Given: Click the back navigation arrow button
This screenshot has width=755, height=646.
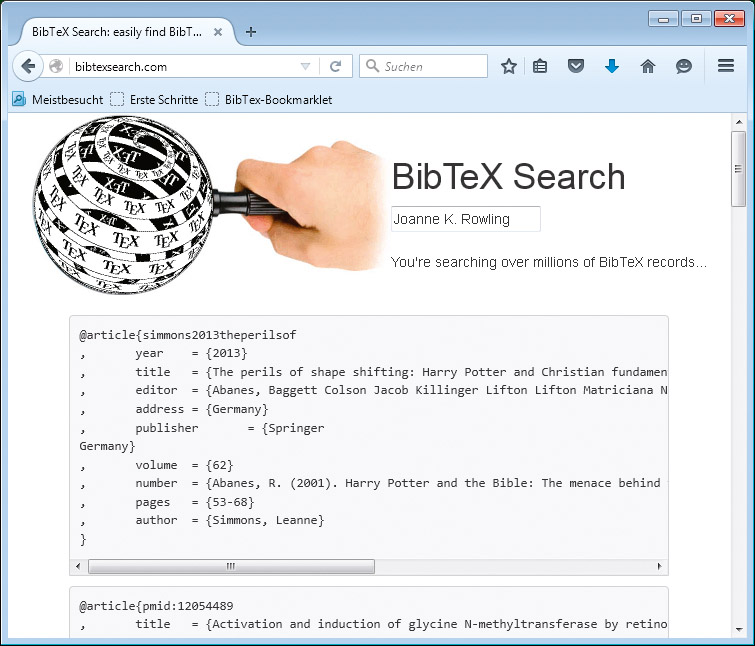Looking at the screenshot, I should click(28, 67).
